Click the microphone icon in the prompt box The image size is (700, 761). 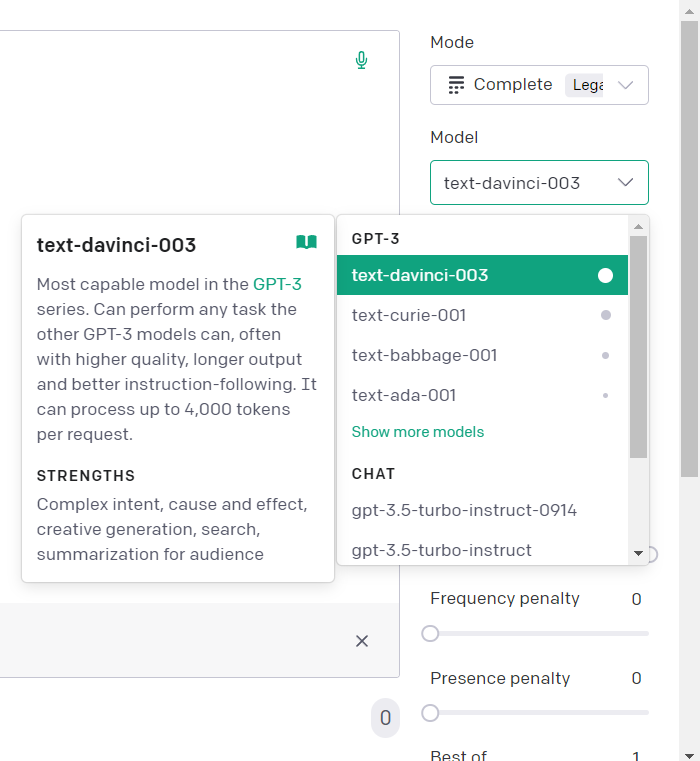click(362, 61)
